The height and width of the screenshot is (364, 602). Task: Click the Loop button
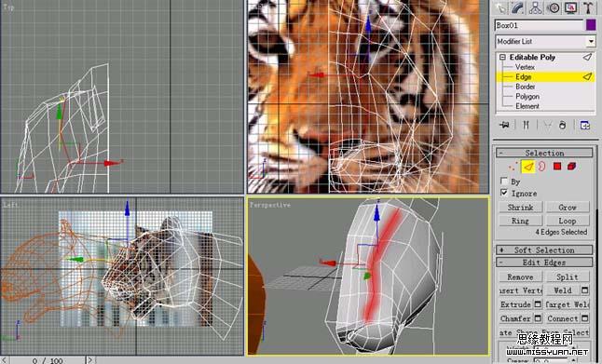coord(568,221)
